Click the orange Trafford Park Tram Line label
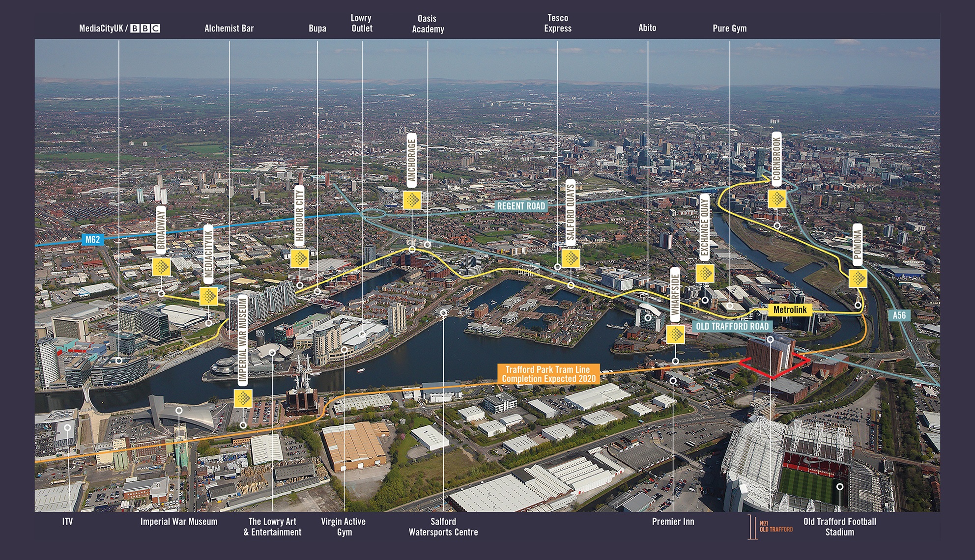Viewport: 975px width, 560px height. point(548,374)
